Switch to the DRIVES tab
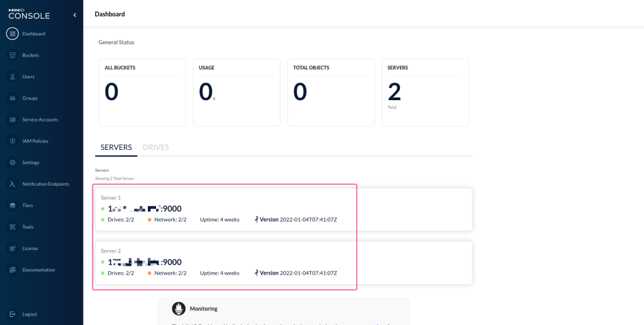Viewport: 644px width, 325px height. pyautogui.click(x=155, y=147)
